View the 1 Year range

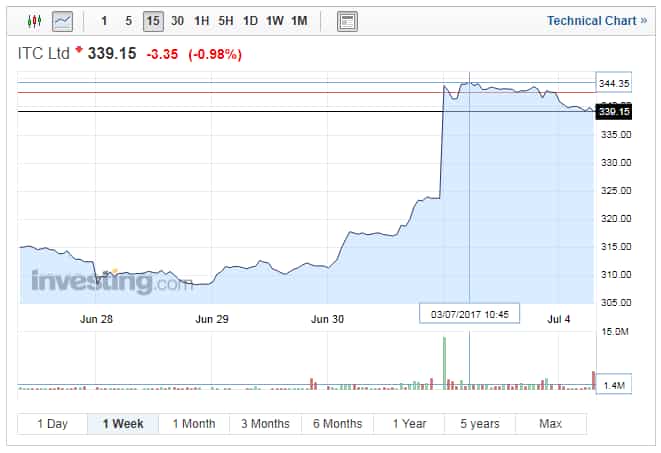click(409, 424)
